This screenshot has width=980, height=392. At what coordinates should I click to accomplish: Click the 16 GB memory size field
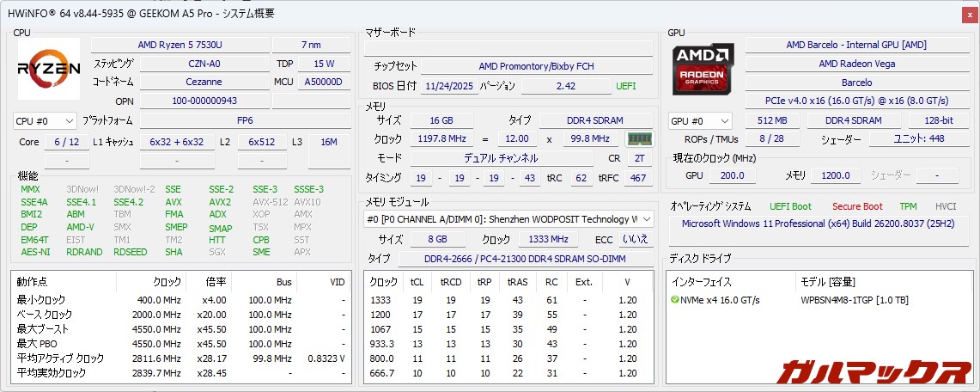click(x=441, y=120)
